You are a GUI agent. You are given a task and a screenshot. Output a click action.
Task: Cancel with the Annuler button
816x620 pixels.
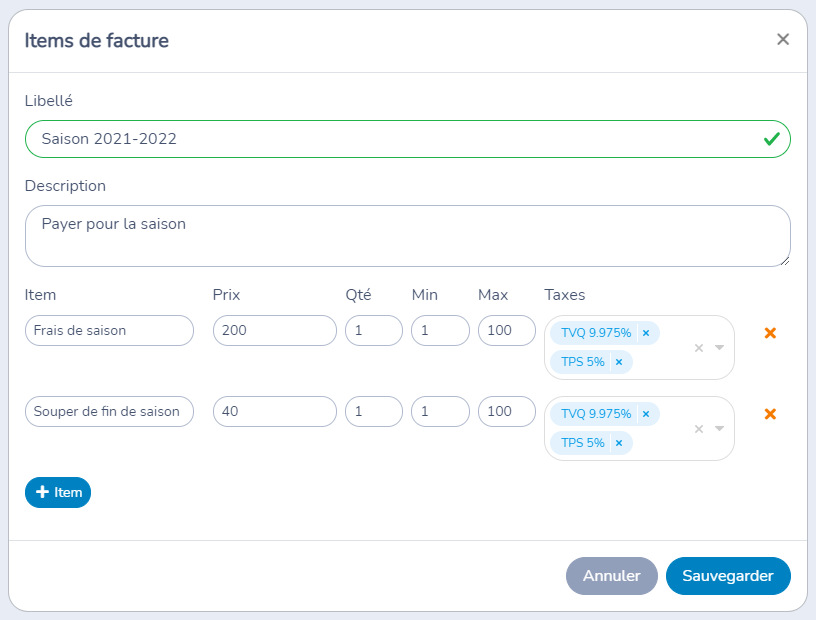[611, 576]
